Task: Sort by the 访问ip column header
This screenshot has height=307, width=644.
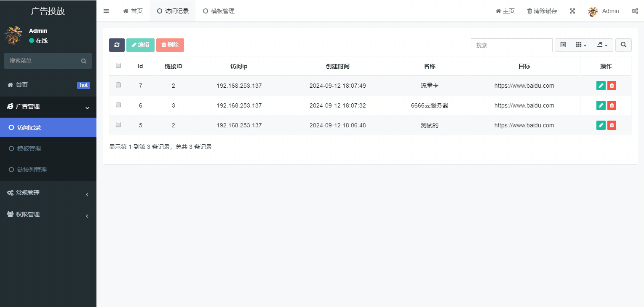Action: 239,66
